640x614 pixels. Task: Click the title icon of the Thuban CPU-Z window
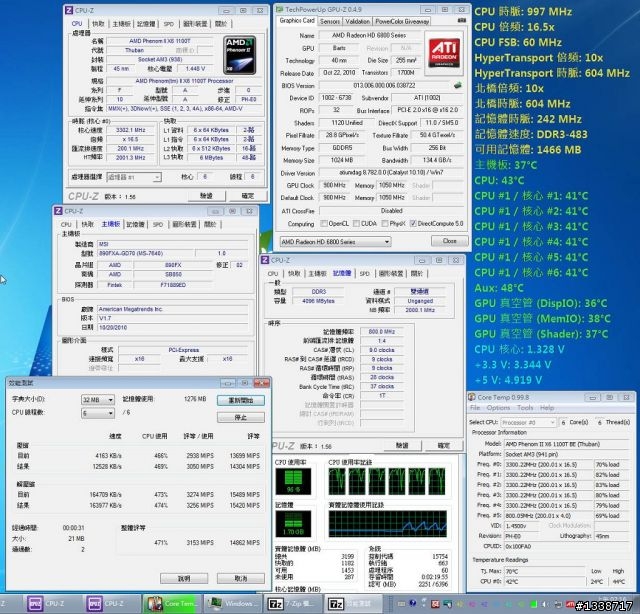point(69,10)
